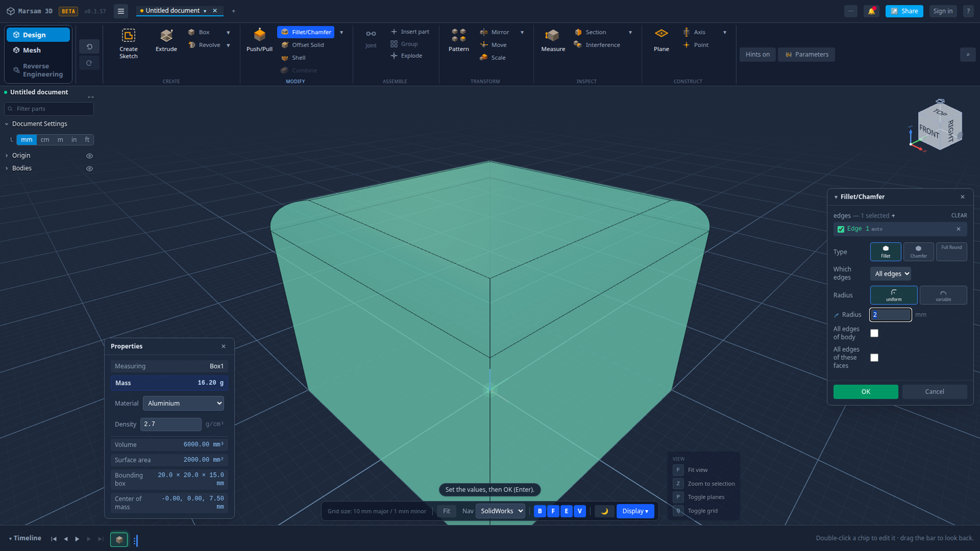Click the redo arrow button

[89, 63]
